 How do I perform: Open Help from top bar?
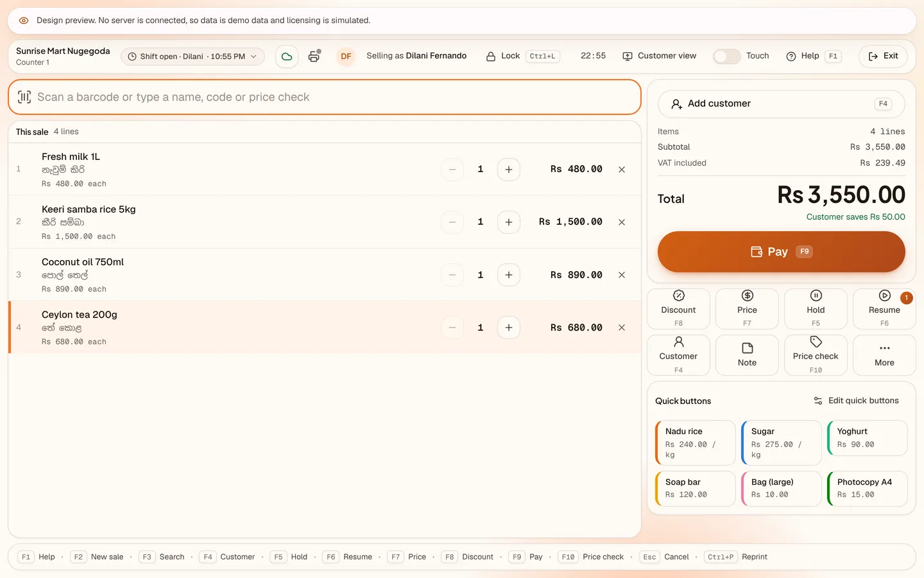[x=814, y=56]
